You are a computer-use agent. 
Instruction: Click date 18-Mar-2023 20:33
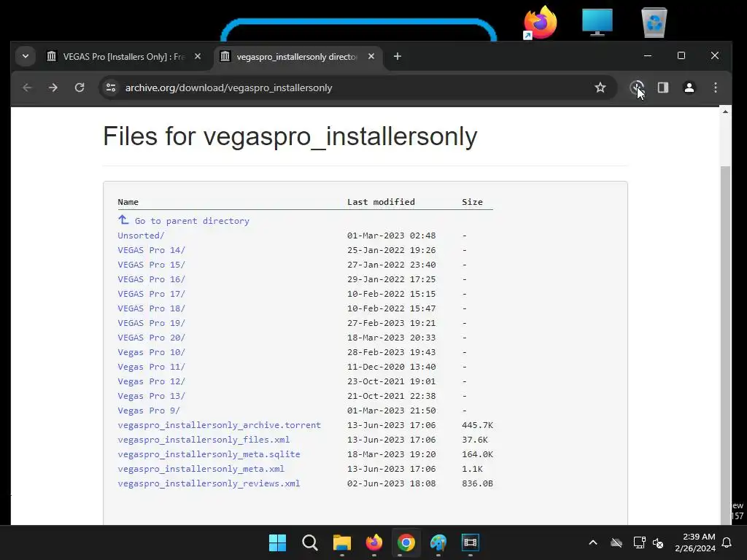(391, 338)
